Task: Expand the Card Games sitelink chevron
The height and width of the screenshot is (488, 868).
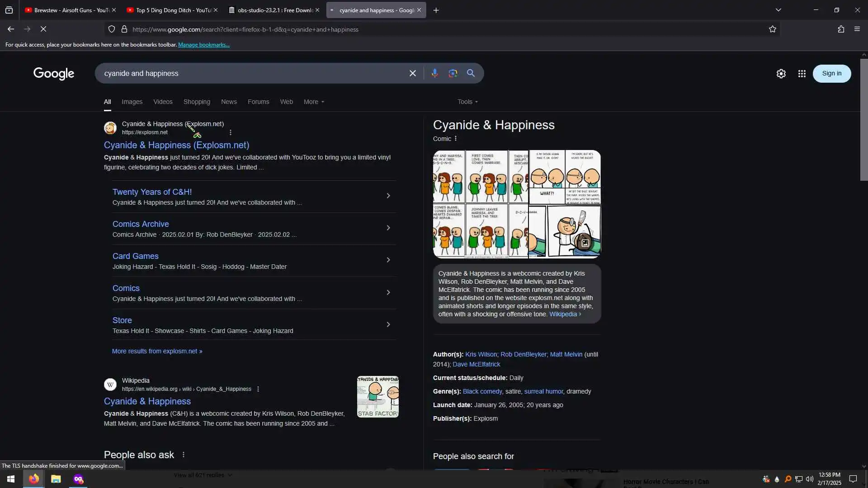Action: pyautogui.click(x=388, y=260)
